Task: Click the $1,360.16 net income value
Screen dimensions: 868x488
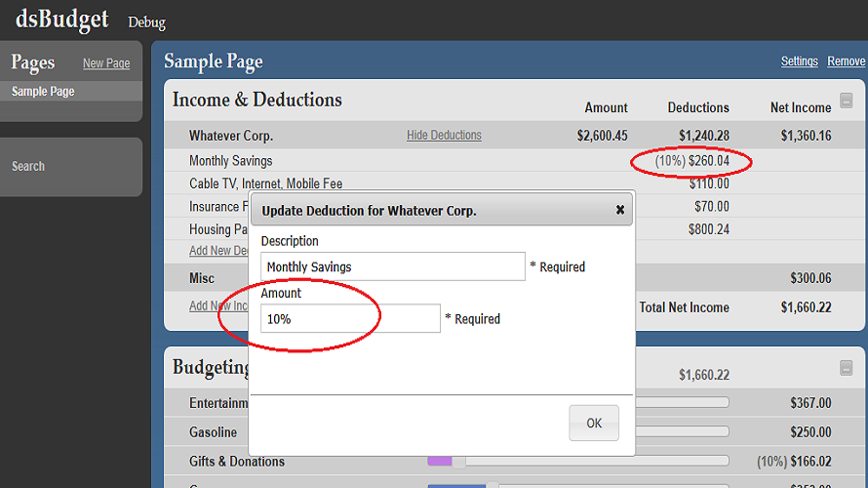Action: (806, 136)
